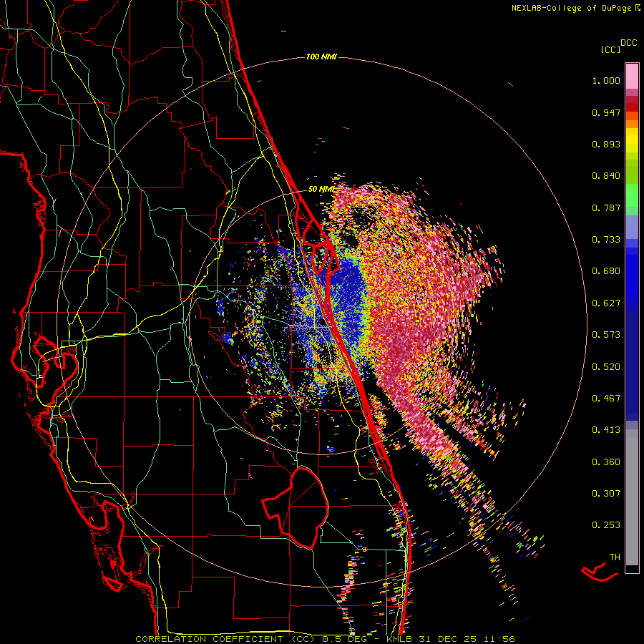
Task: Click the 0.627 scale value
Action: tap(606, 303)
